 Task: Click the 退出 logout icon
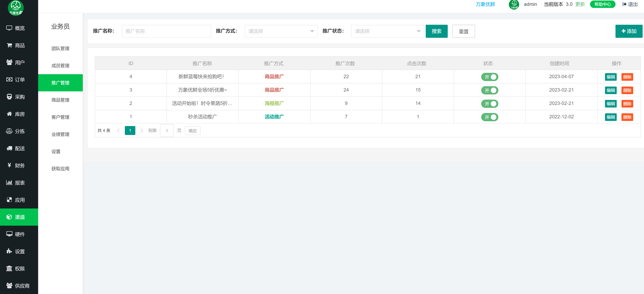coord(624,4)
